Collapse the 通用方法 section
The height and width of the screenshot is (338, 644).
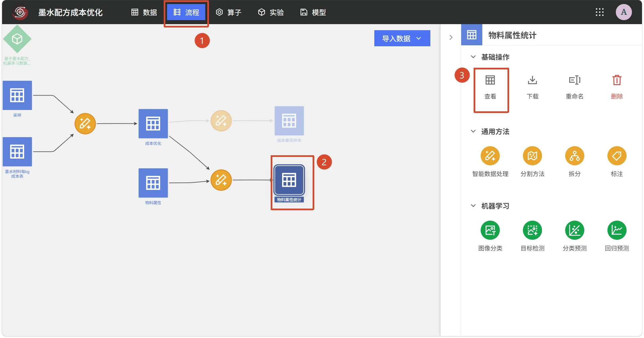click(x=473, y=131)
